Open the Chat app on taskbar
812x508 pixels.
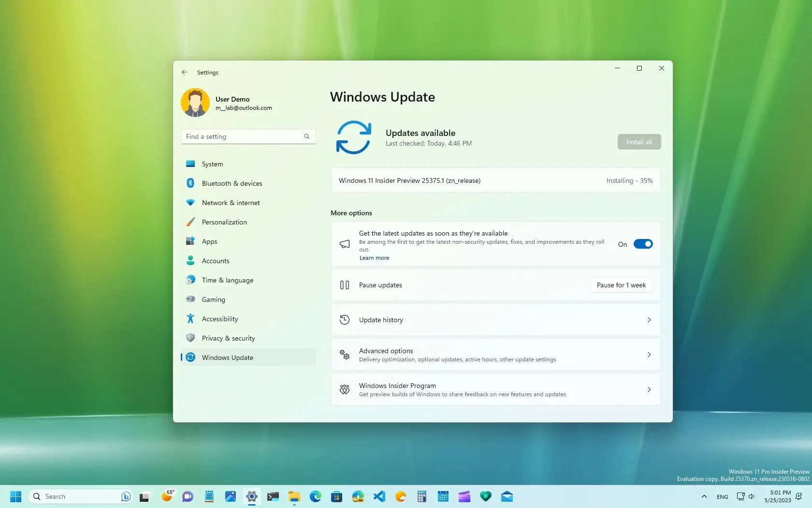[188, 496]
